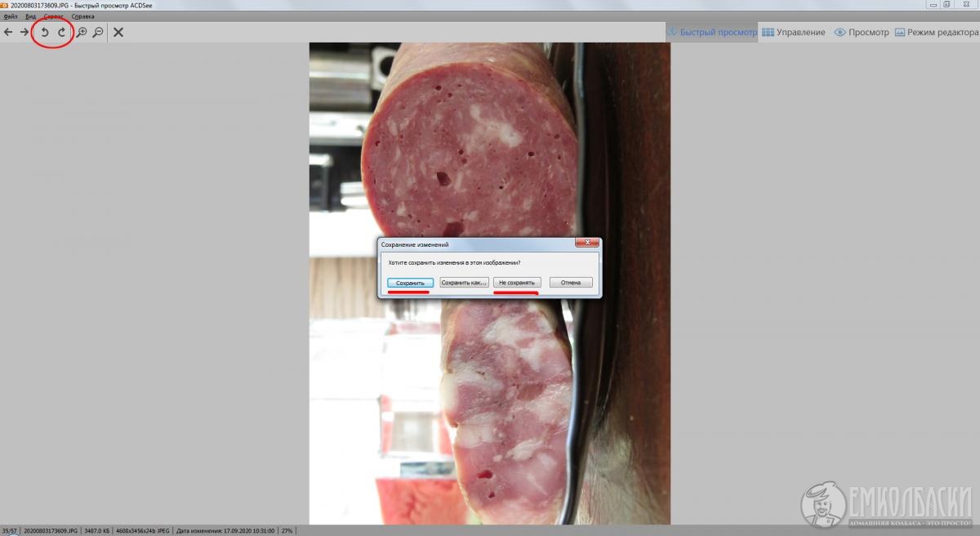Open the Файл menu
This screenshot has height=536, width=980.
11,16
